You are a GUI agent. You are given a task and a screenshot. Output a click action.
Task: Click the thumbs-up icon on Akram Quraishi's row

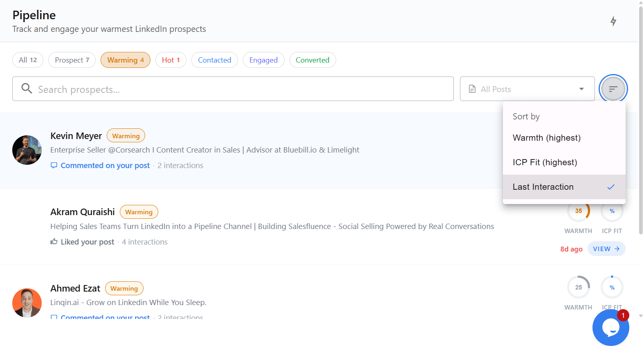tap(54, 242)
